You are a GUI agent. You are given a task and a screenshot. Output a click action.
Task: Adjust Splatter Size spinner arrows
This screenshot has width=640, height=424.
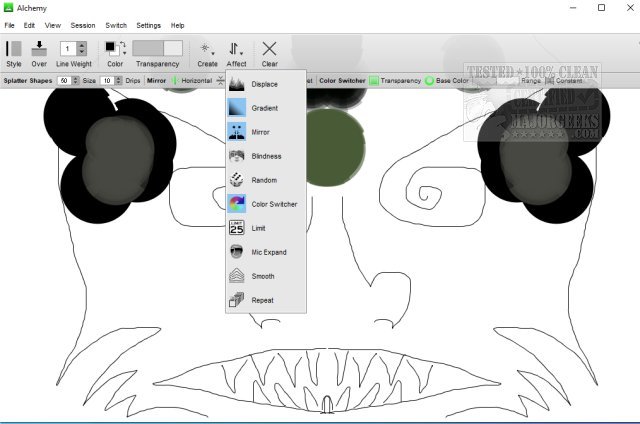click(x=118, y=81)
